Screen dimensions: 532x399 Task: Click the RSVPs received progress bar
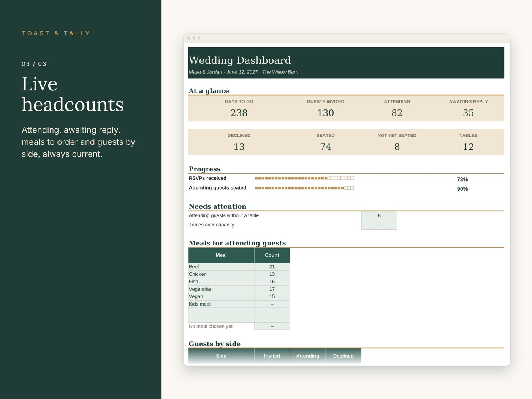click(x=304, y=178)
